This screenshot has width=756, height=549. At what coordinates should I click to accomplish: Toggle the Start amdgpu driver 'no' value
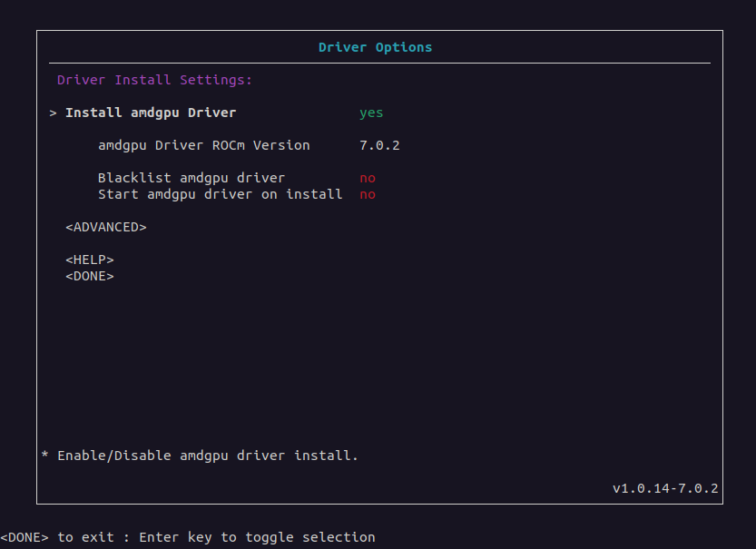368,194
